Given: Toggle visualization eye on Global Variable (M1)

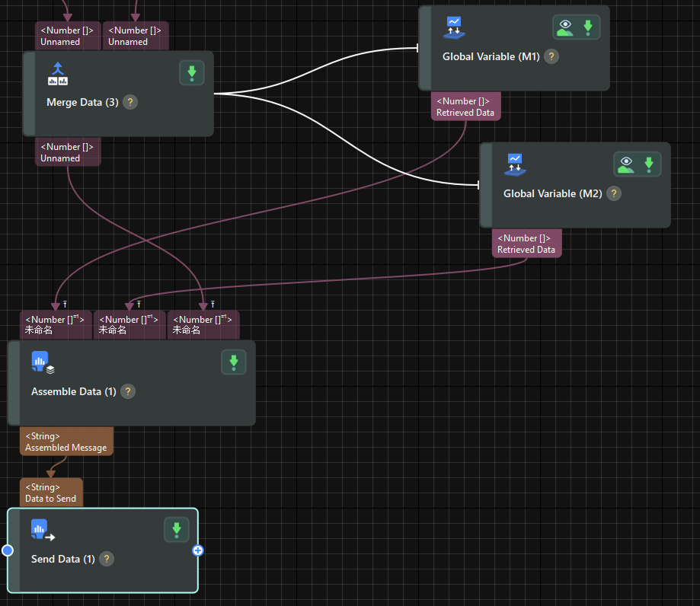Looking at the screenshot, I should (x=565, y=27).
